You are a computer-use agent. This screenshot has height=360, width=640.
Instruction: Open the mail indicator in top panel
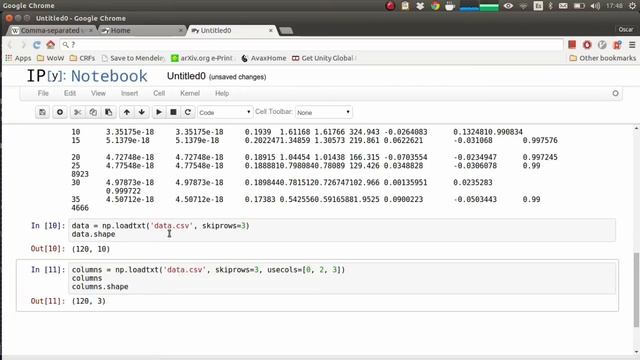[563, 6]
